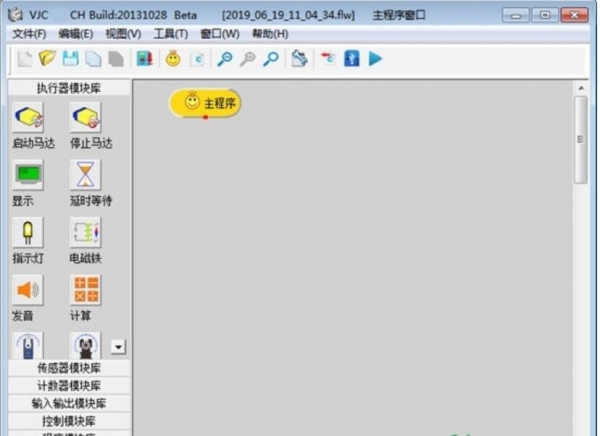Select the 电磁铁 electromagnet module icon
This screenshot has height=436, width=600.
click(x=85, y=232)
